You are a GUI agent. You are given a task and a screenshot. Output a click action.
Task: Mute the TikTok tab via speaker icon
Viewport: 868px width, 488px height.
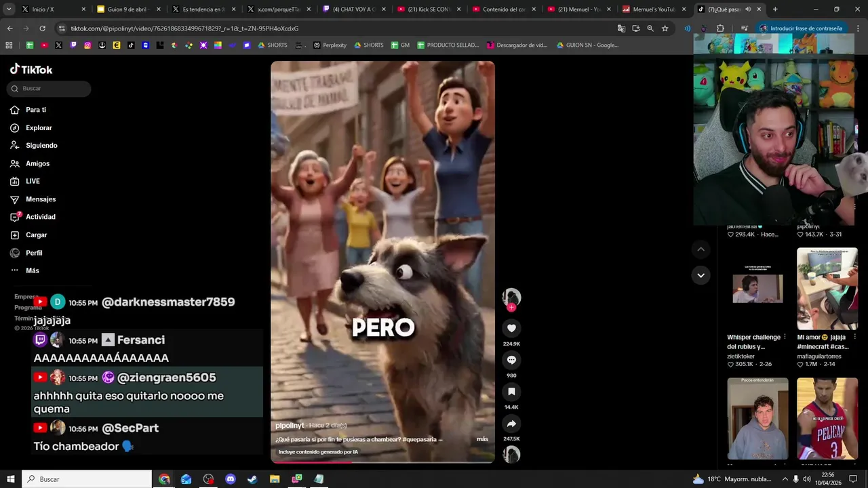point(747,9)
